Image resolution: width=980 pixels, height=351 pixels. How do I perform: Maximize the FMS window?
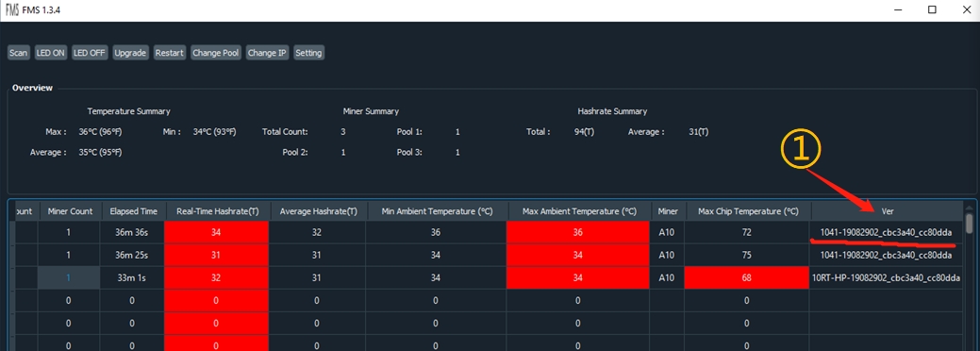932,10
